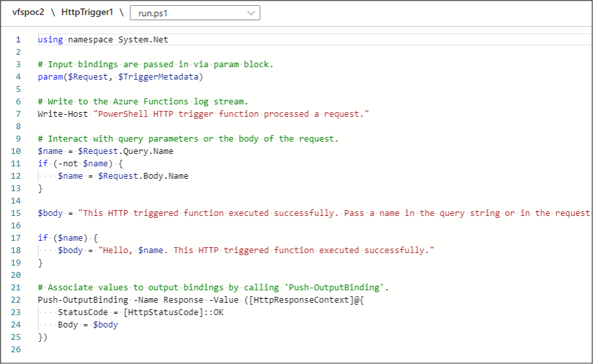Image resolution: width=593 pixels, height=364 pixels.
Task: Click the comment 'Input bindings are passed in via param block.'
Action: [155, 64]
